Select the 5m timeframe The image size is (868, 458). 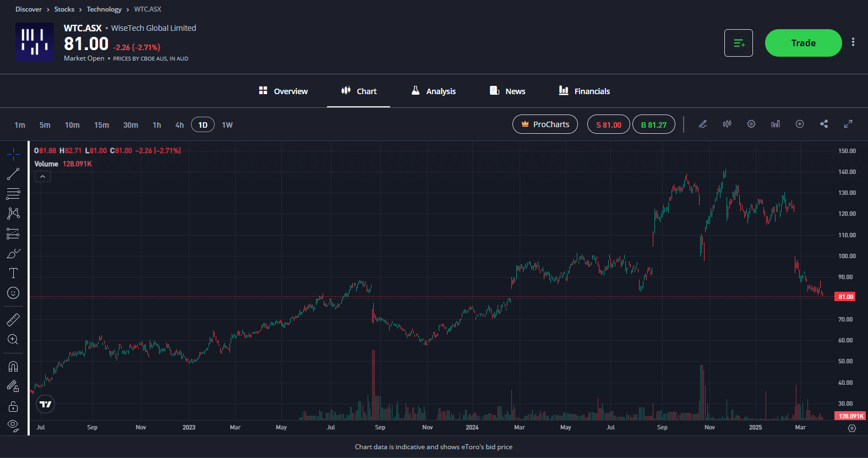coord(45,125)
